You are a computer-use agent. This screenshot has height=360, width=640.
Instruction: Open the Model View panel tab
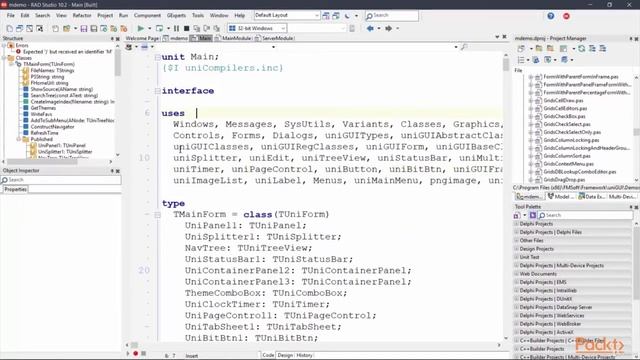coord(560,197)
